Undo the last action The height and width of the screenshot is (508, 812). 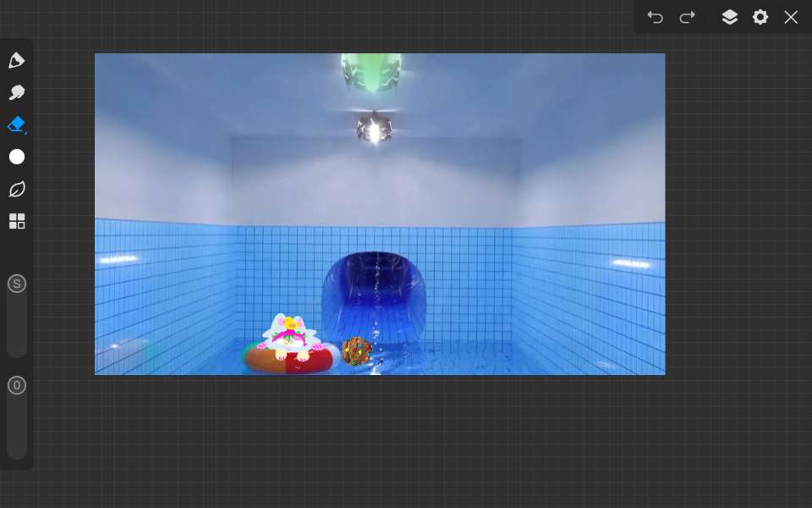coord(655,17)
